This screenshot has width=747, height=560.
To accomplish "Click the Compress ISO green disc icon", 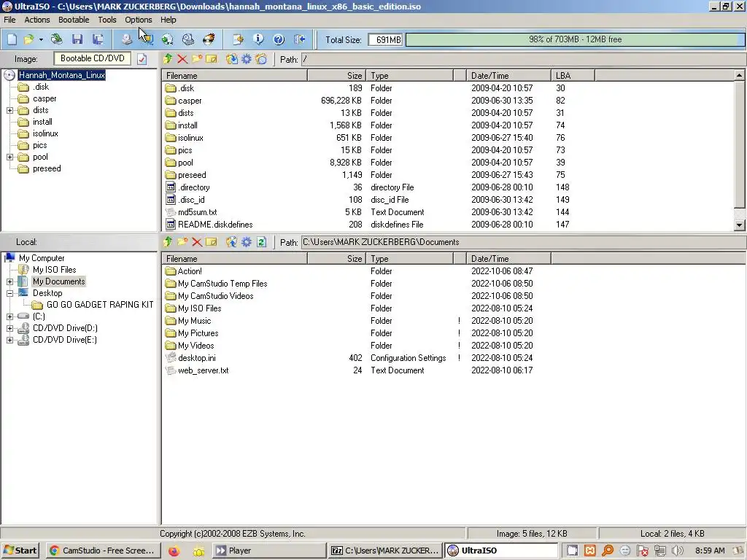I will click(x=167, y=39).
